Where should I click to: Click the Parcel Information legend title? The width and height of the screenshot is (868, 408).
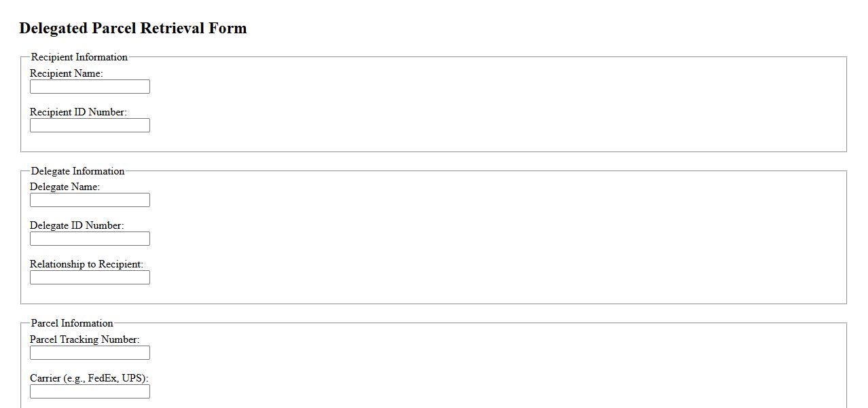(72, 323)
